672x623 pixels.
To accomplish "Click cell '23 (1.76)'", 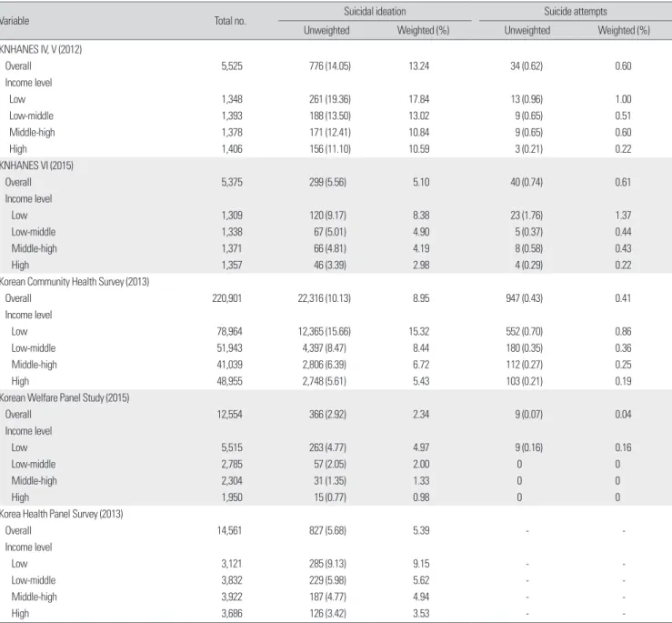I will (x=527, y=216).
